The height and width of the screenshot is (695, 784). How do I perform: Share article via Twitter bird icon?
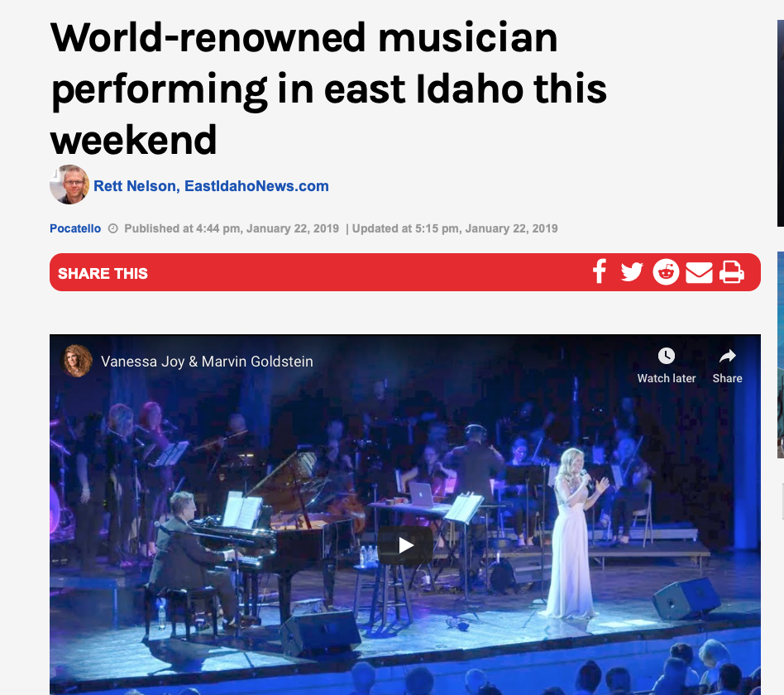pos(632,272)
